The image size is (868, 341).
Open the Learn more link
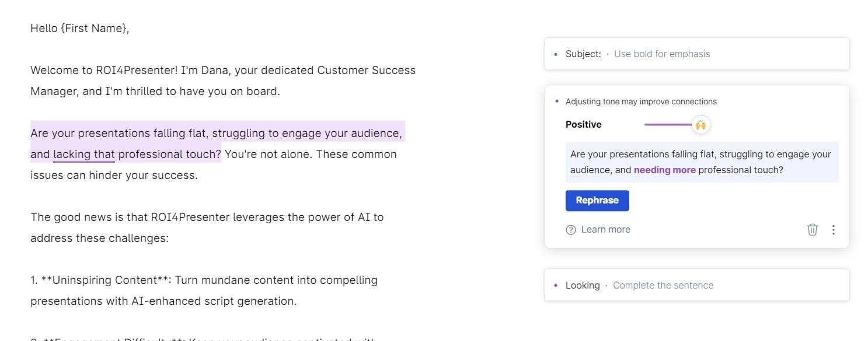(x=605, y=229)
